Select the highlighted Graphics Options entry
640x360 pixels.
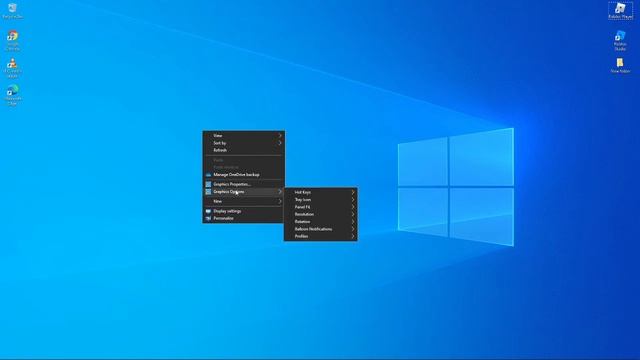click(x=244, y=191)
